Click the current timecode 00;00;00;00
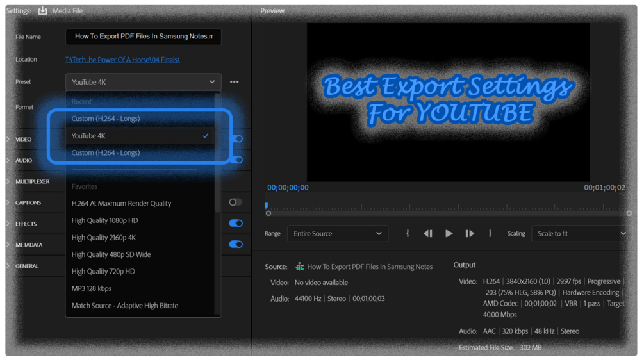644x362 pixels. point(288,188)
